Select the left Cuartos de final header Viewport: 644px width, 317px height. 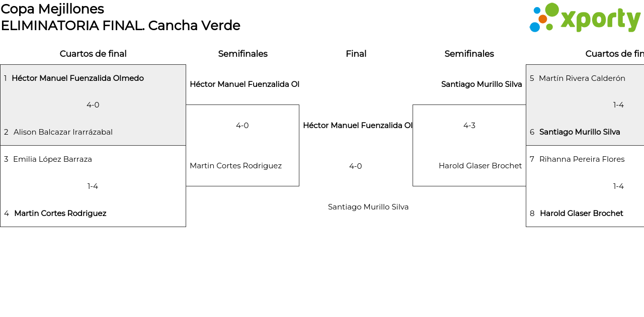point(93,54)
